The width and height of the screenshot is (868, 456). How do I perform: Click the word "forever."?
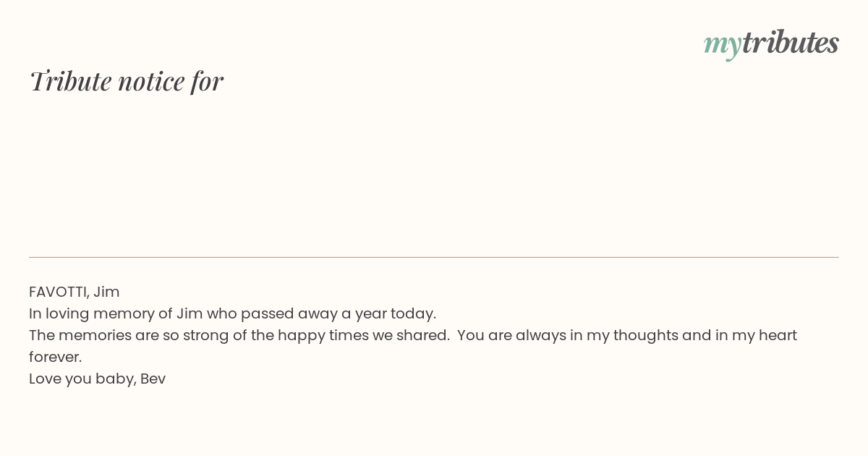[x=56, y=357]
